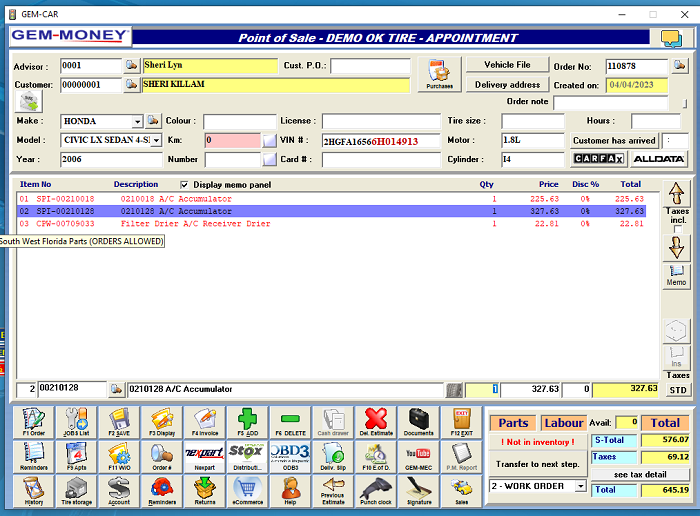Open the chat bubble icon in header
The image size is (700, 516).
671,38
